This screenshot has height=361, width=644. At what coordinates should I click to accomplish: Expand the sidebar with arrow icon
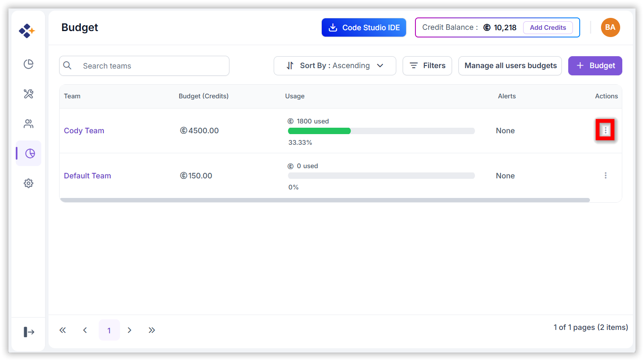coord(29,332)
